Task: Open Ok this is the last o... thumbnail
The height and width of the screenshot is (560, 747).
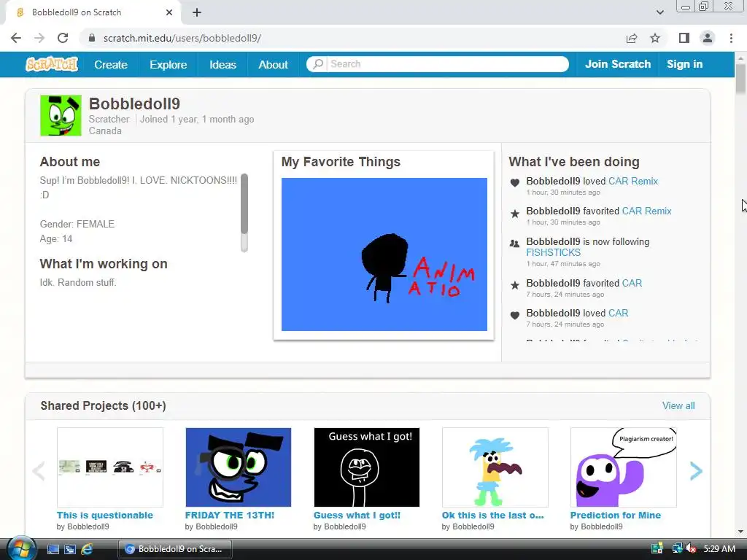Action: [x=495, y=467]
